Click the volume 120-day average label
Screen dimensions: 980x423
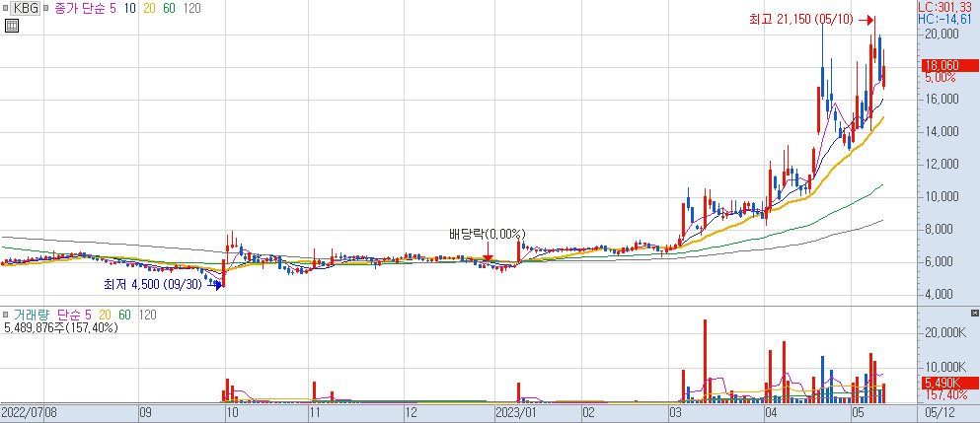click(149, 314)
